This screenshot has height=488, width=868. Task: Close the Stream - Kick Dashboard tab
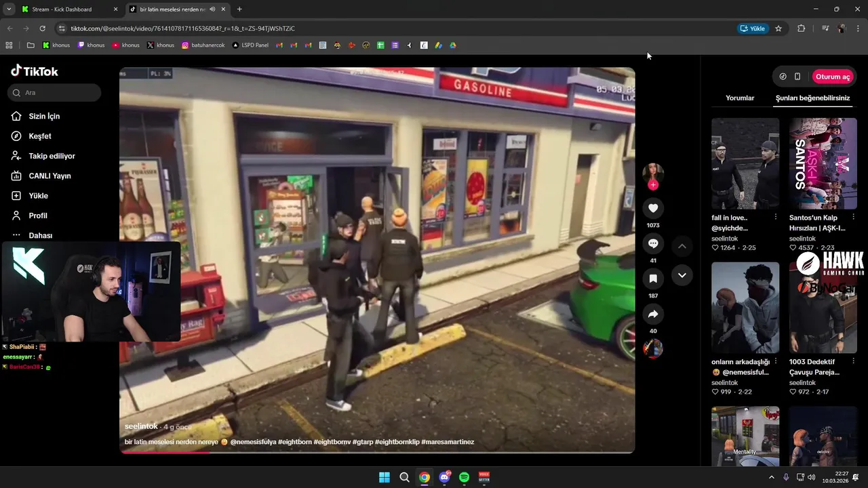(115, 9)
